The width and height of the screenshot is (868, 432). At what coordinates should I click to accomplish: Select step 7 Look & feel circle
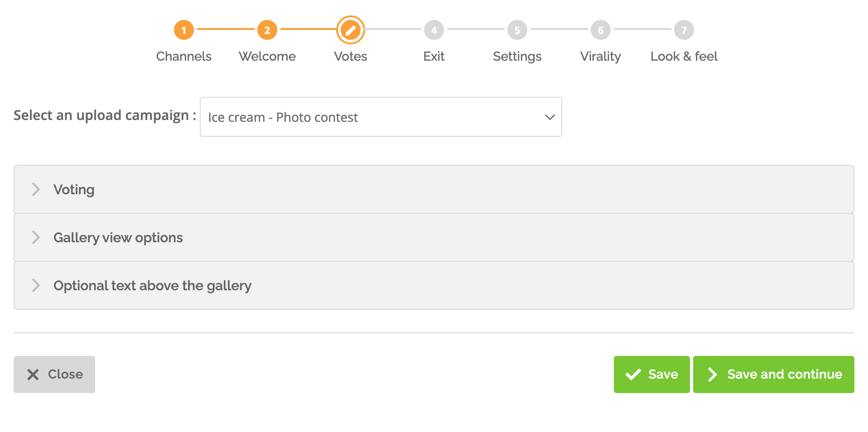pos(684,30)
